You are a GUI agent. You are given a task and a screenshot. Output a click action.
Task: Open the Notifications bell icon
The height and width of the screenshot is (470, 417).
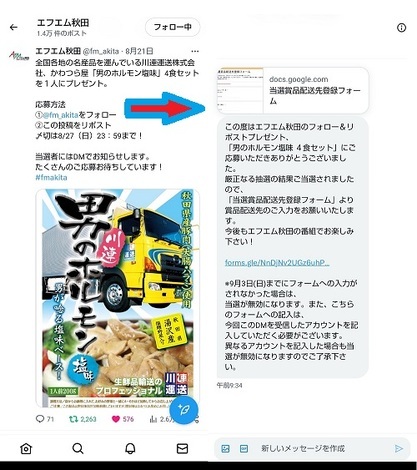[130, 449]
